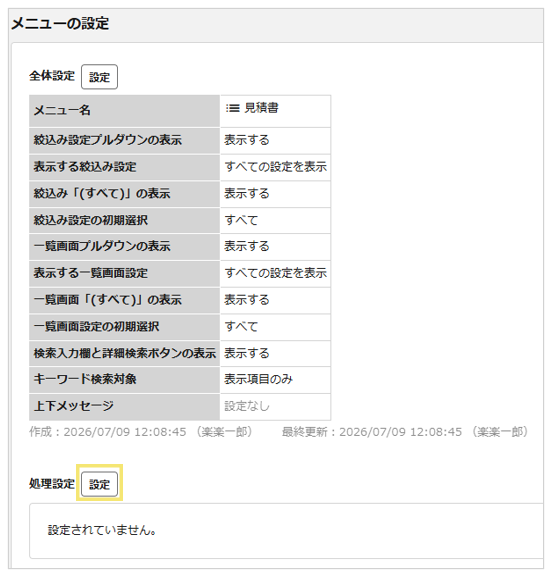Click 表示する value for 検索入力欄と詳細検索ボタンの表示
This screenshot has height=575, width=550.
(247, 353)
